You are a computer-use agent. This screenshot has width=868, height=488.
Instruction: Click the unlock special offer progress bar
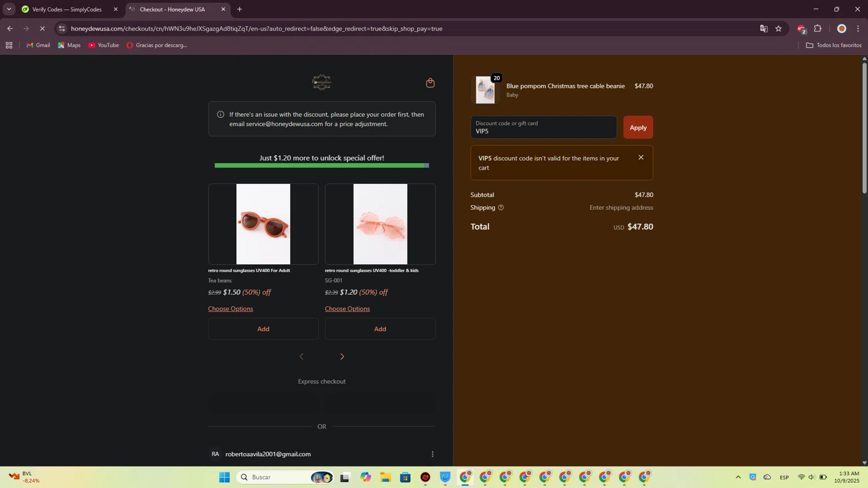tap(322, 165)
